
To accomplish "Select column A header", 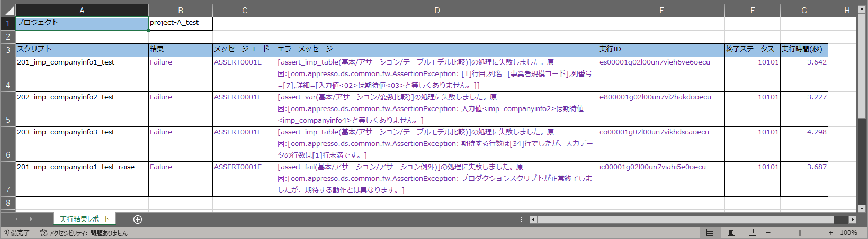I will point(82,11).
